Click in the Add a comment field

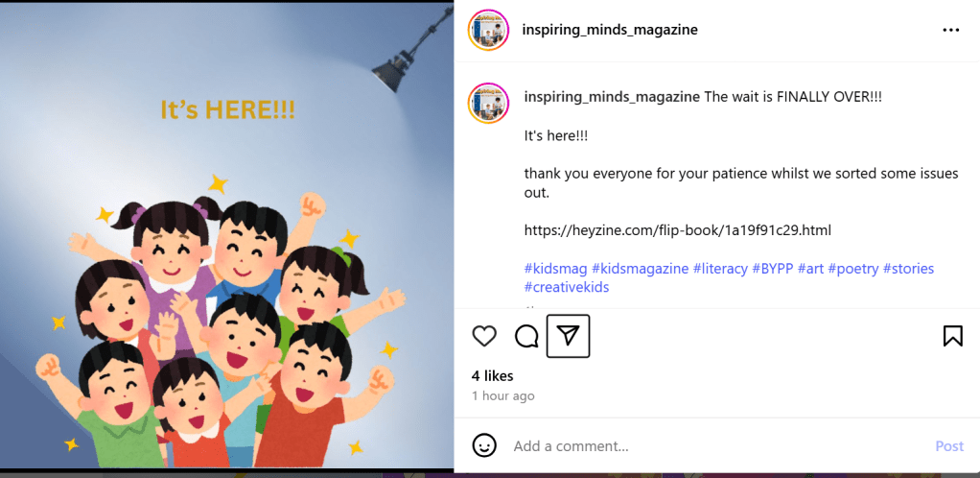[x=719, y=446]
